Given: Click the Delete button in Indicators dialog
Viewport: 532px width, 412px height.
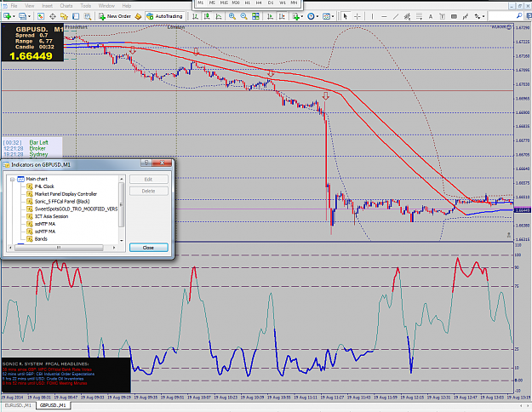Looking at the screenshot, I should tap(148, 191).
